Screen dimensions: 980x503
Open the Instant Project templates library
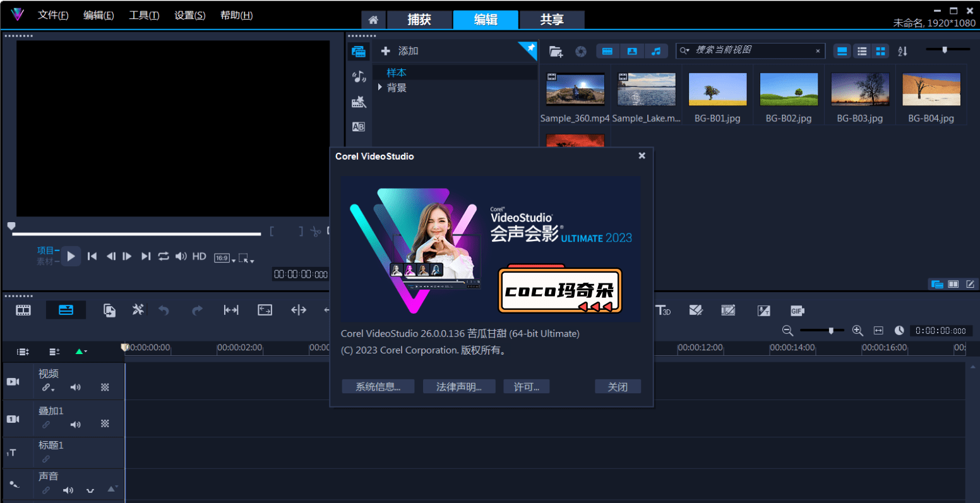pyautogui.click(x=359, y=102)
